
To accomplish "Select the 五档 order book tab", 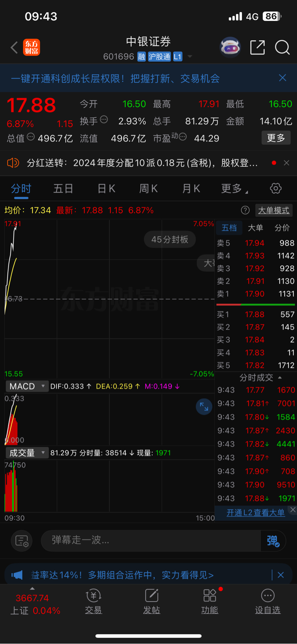I will (229, 228).
